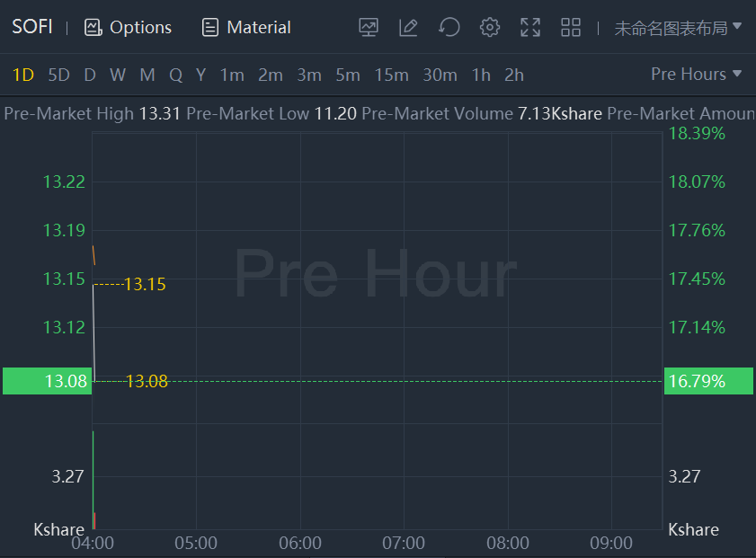The image size is (756, 558).
Task: Click the refresh chart icon
Action: coord(449,27)
